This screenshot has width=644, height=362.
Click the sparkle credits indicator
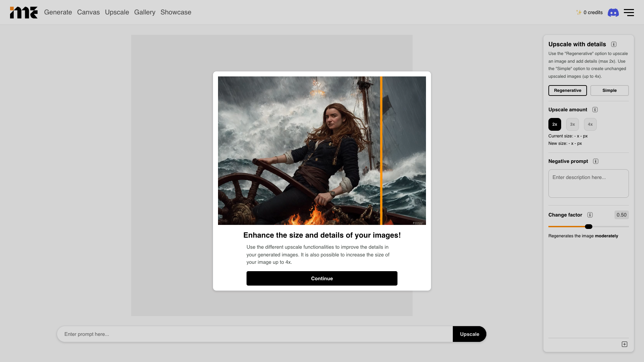click(589, 12)
